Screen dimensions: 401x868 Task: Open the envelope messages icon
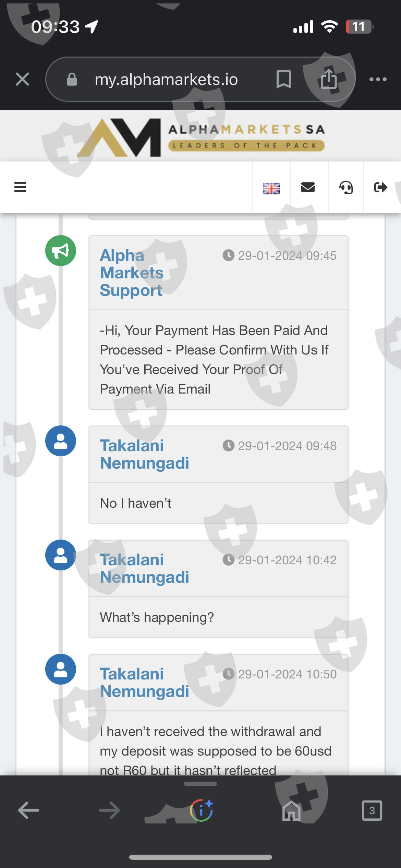point(308,187)
